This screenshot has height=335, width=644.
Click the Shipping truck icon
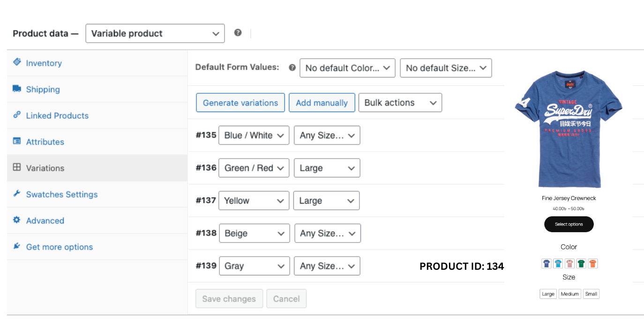tap(17, 89)
